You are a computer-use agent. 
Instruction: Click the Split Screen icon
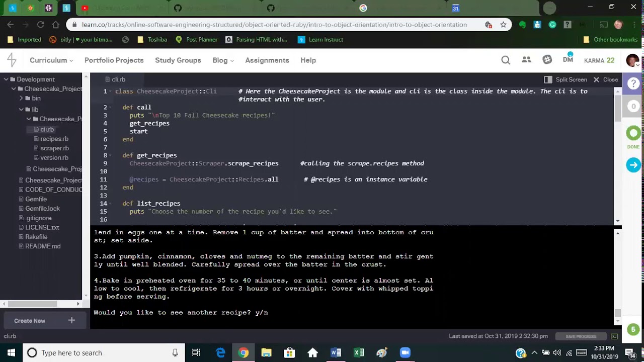548,79
